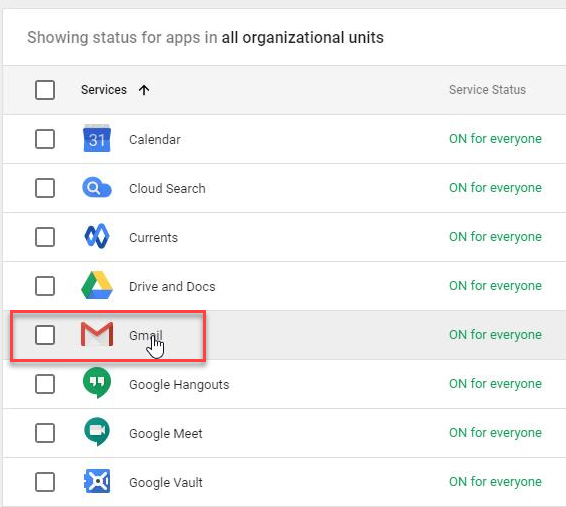The width and height of the screenshot is (566, 507).
Task: Open the Currents service name
Action: pyautogui.click(x=153, y=237)
